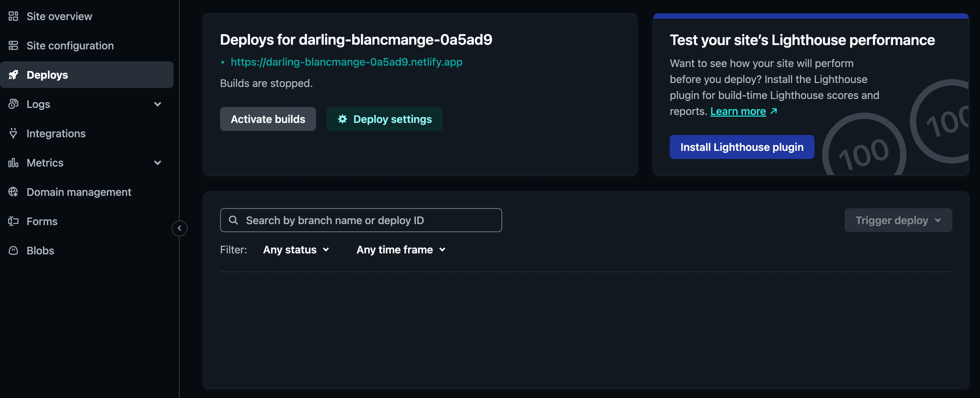Open the Any time frame dropdown

[x=400, y=250]
